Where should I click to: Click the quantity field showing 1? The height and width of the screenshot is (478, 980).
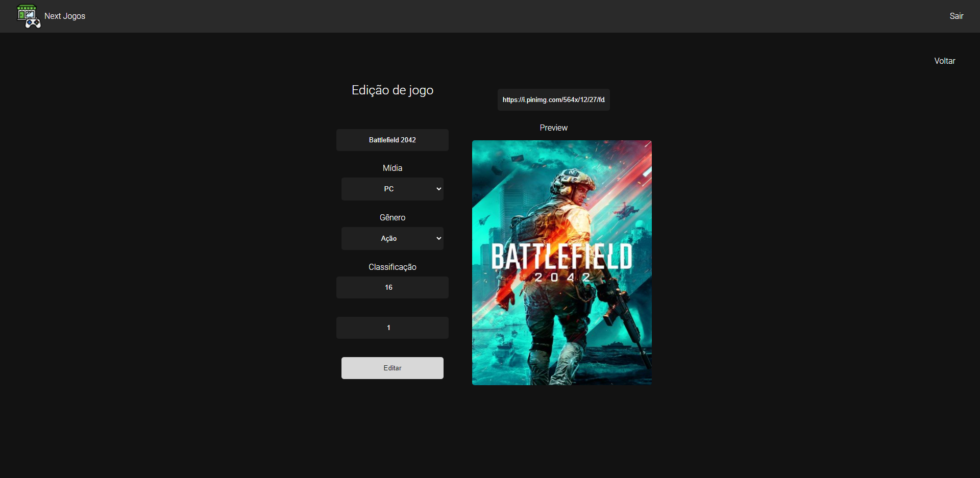point(392,328)
